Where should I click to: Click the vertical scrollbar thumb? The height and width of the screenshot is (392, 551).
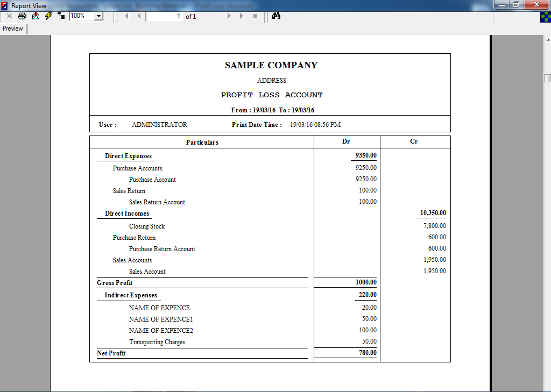(547, 78)
